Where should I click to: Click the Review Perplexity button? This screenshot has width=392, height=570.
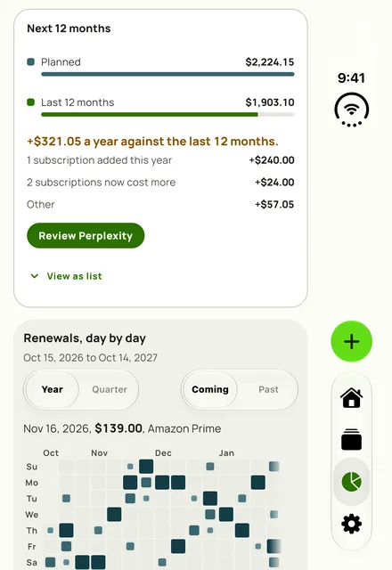coord(86,235)
